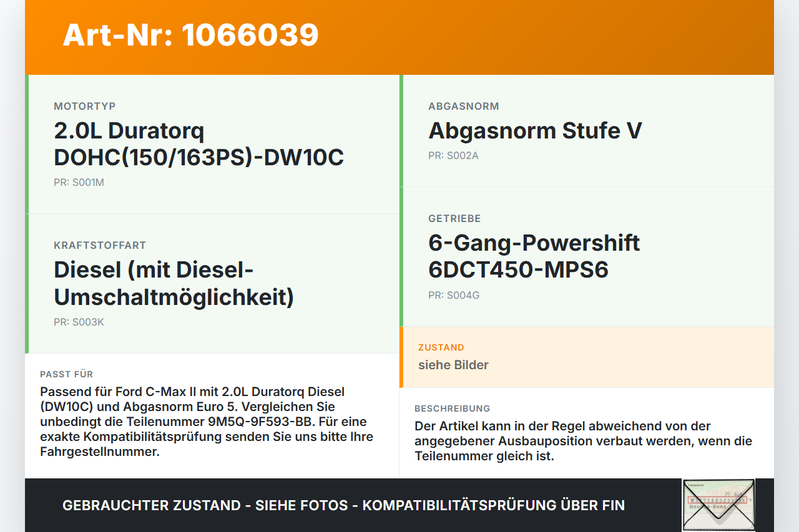Click the KRAFTSTOFFART label

100,246
